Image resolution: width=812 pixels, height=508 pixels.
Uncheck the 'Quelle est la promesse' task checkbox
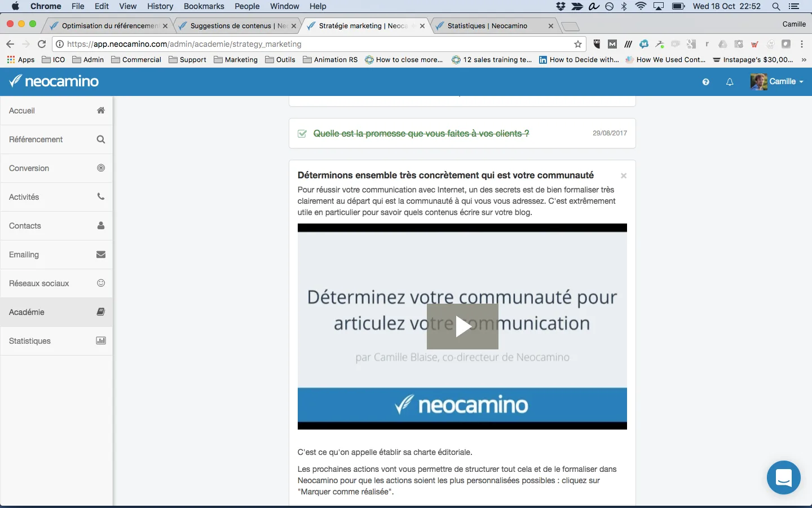pos(302,134)
